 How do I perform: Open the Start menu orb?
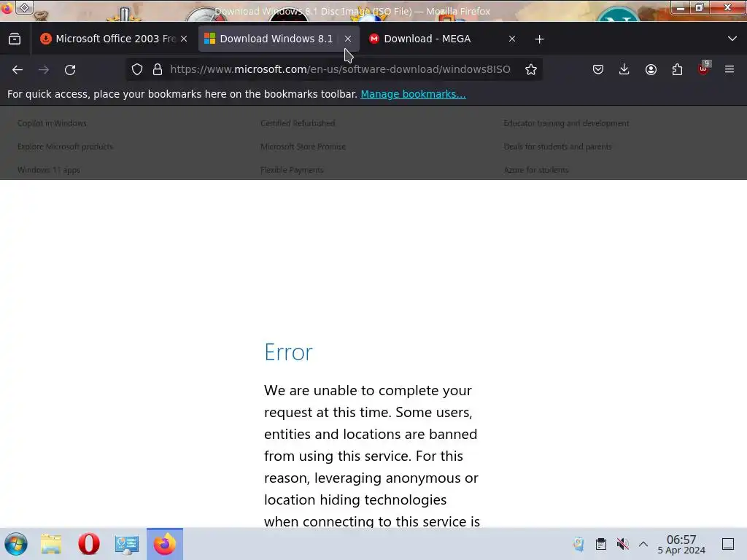coord(16,544)
